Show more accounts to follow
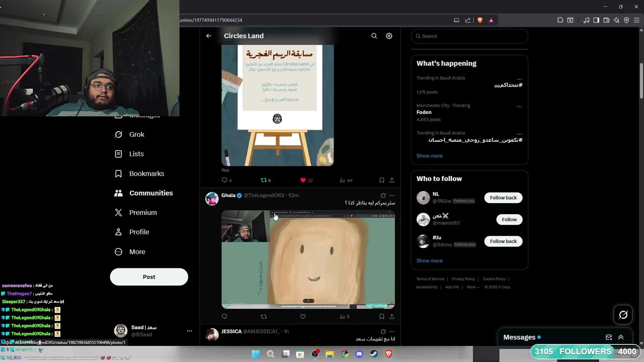 click(x=429, y=260)
